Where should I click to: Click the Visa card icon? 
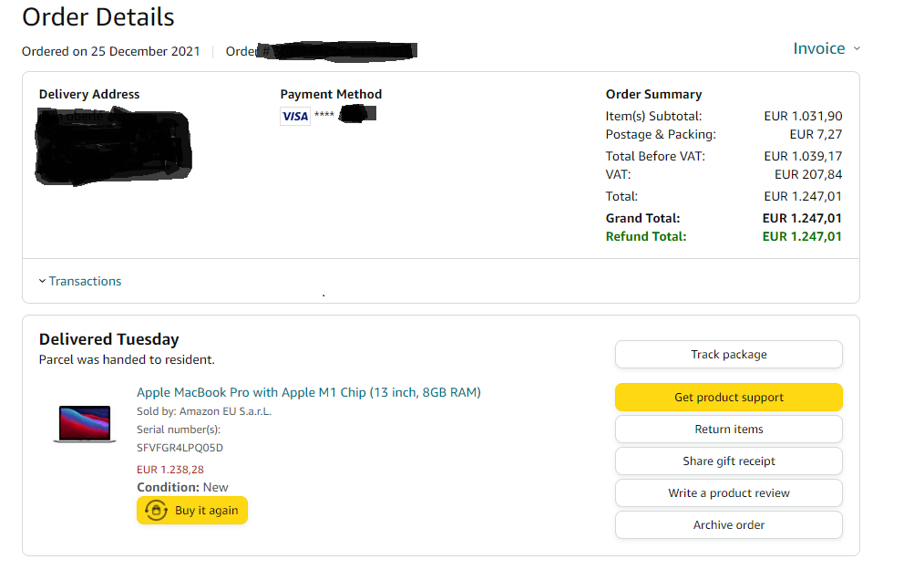pyautogui.click(x=295, y=116)
